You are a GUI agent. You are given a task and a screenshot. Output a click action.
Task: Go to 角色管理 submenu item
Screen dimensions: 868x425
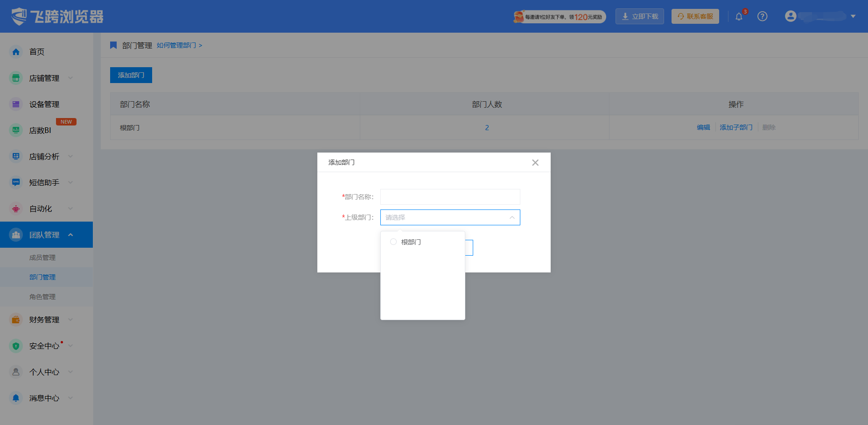point(42,297)
